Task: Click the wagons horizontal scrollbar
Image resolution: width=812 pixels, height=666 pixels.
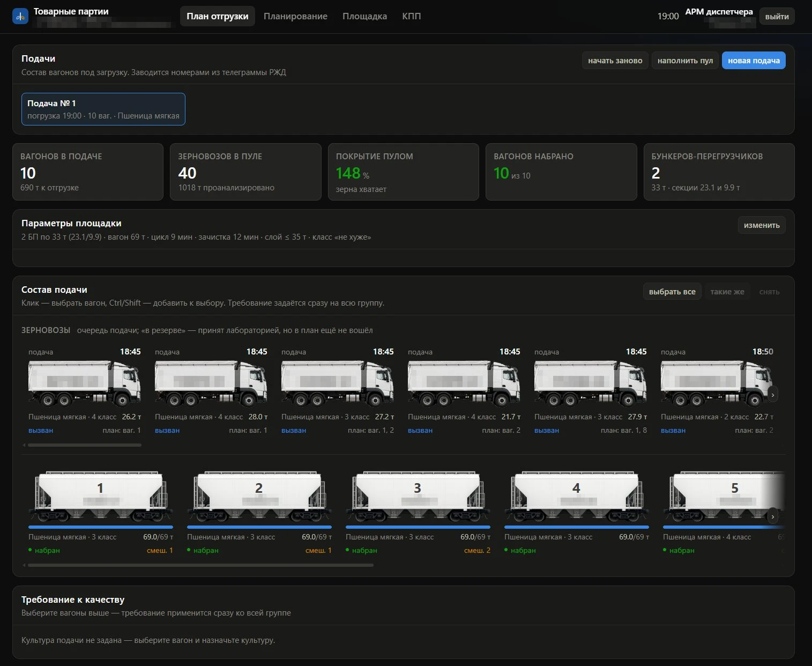Action: coord(200,565)
